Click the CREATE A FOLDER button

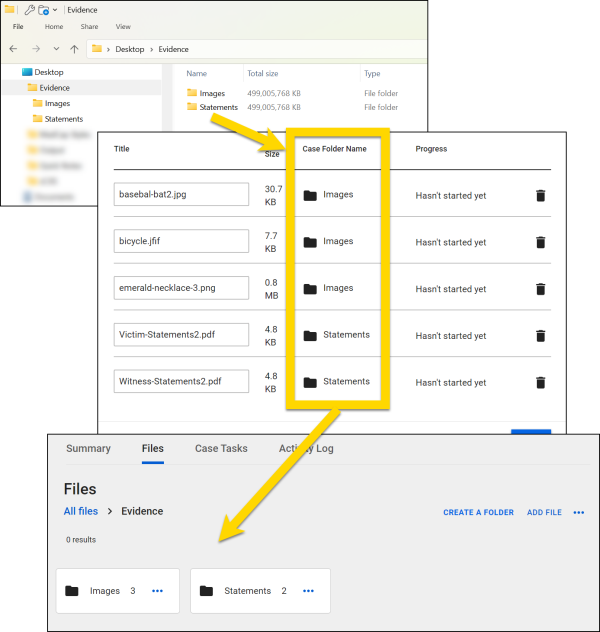click(478, 512)
